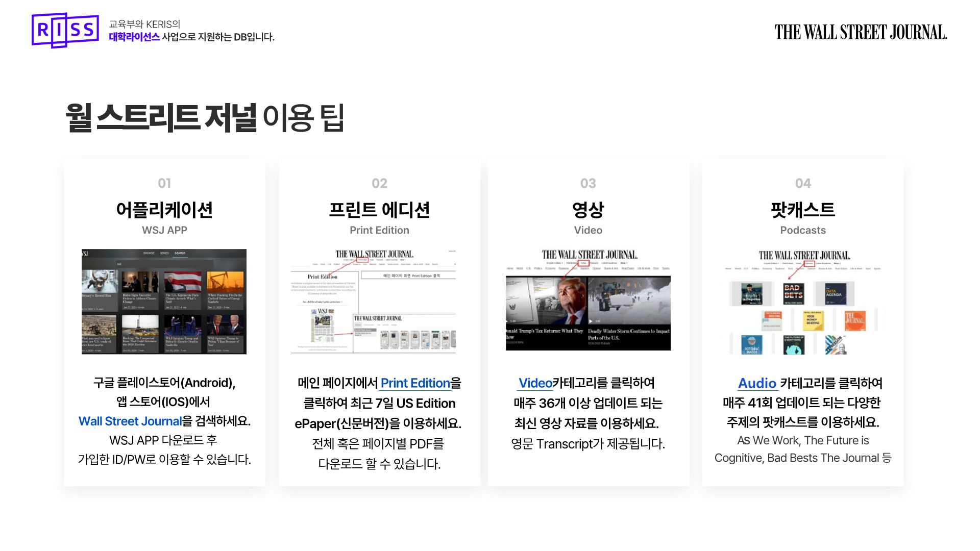The width and height of the screenshot is (980, 551).
Task: Click the Video category link
Action: coord(535,383)
